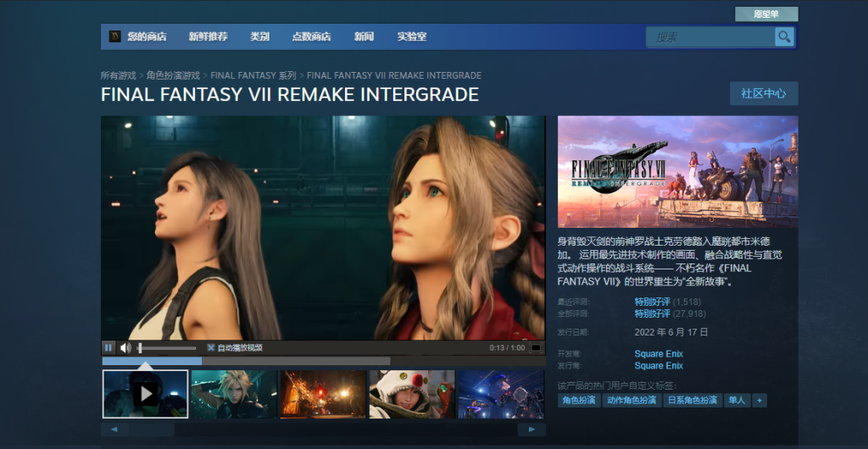Select the first trailer thumbnail with play icon
Screen dimensions: 868x449
146,394
